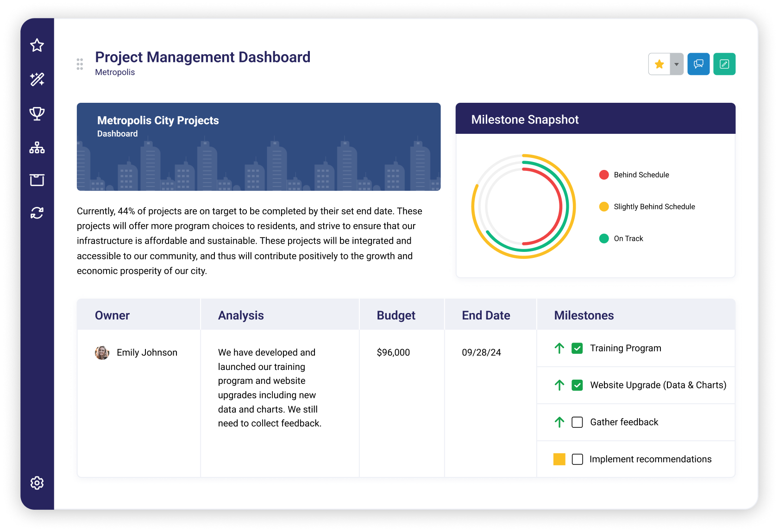Click the yellow star favorite button
This screenshot has height=532, width=779.
click(x=660, y=64)
